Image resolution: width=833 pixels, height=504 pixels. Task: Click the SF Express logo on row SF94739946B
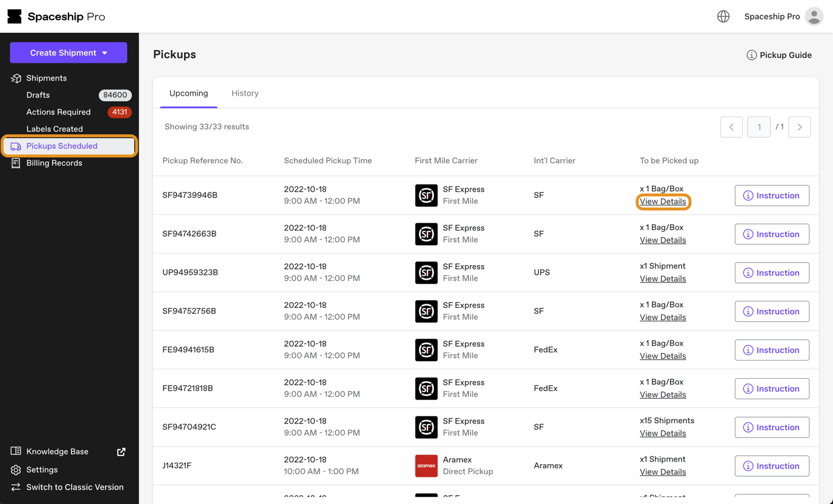click(x=426, y=195)
